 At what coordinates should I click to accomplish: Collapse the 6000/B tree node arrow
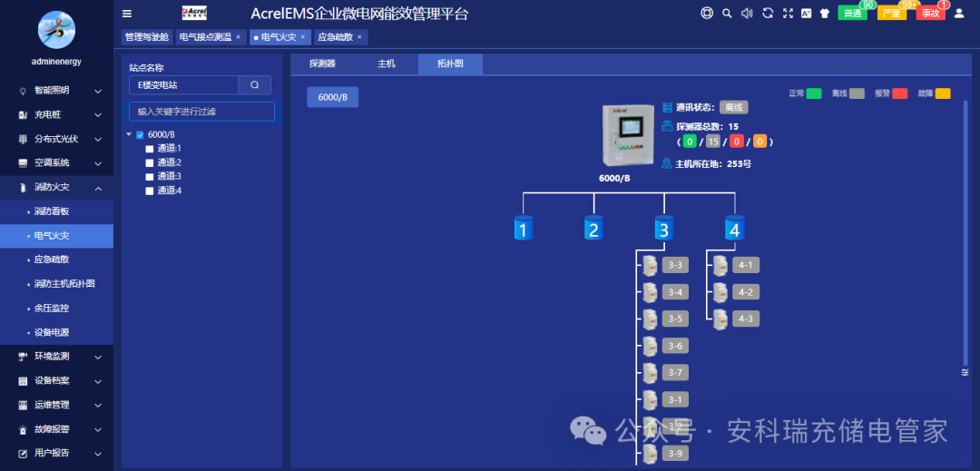click(129, 134)
